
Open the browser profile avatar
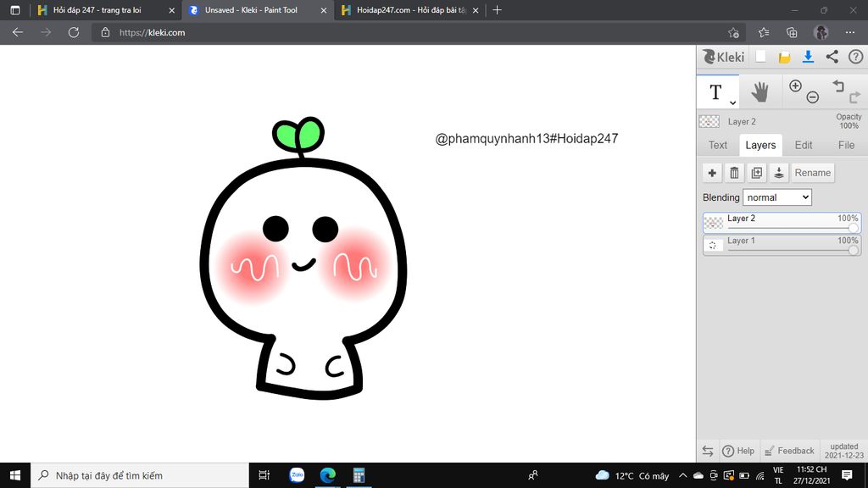click(821, 33)
